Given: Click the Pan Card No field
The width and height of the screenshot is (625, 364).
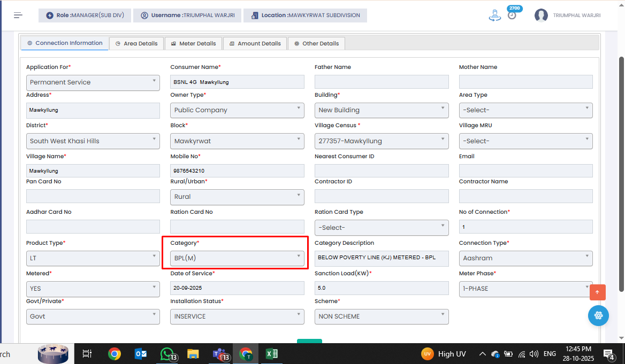Looking at the screenshot, I should (x=93, y=196).
